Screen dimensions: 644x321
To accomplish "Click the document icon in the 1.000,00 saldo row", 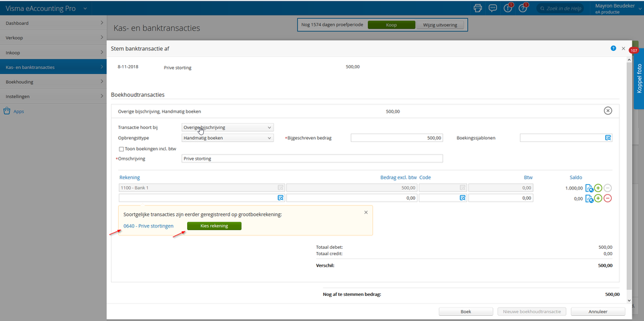I will [x=589, y=188].
